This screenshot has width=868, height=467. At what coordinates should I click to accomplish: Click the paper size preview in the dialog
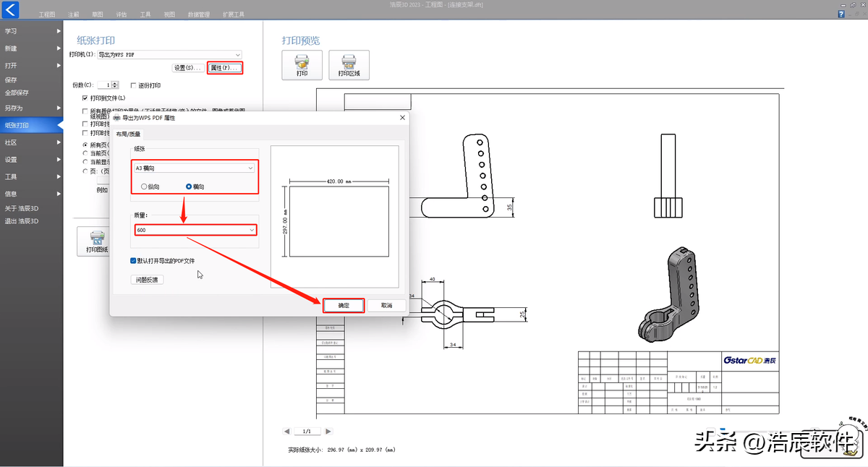point(335,217)
